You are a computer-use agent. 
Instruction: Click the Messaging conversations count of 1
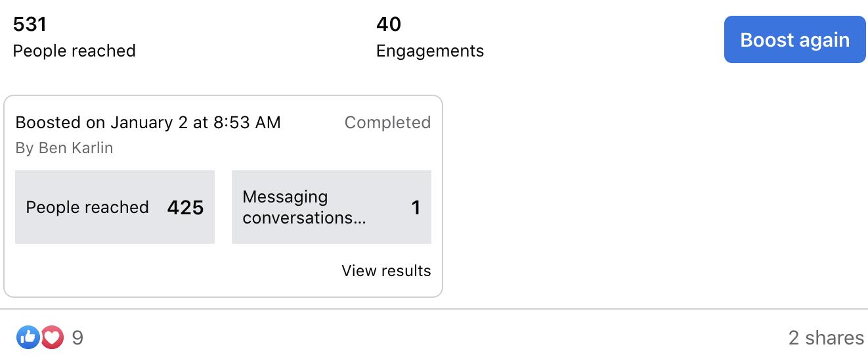coord(416,208)
